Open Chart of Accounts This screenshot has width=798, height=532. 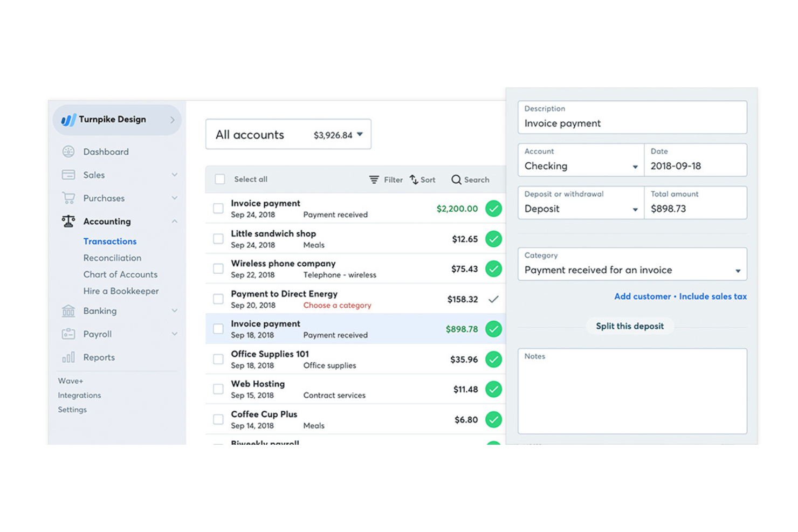(120, 274)
